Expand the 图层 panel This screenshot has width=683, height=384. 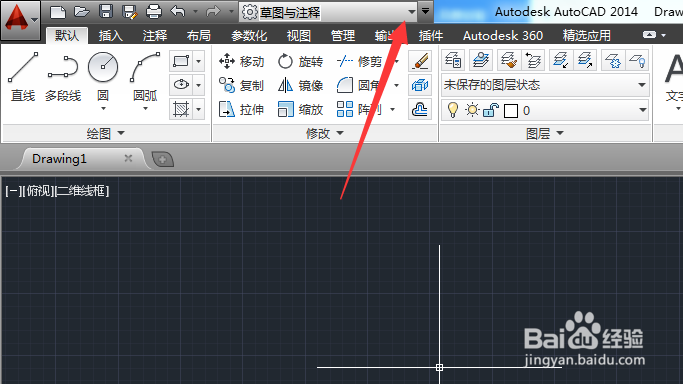(545, 133)
